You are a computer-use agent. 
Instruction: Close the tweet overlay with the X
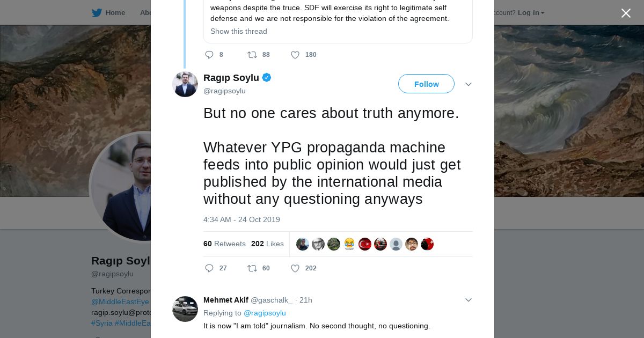pyautogui.click(x=626, y=13)
